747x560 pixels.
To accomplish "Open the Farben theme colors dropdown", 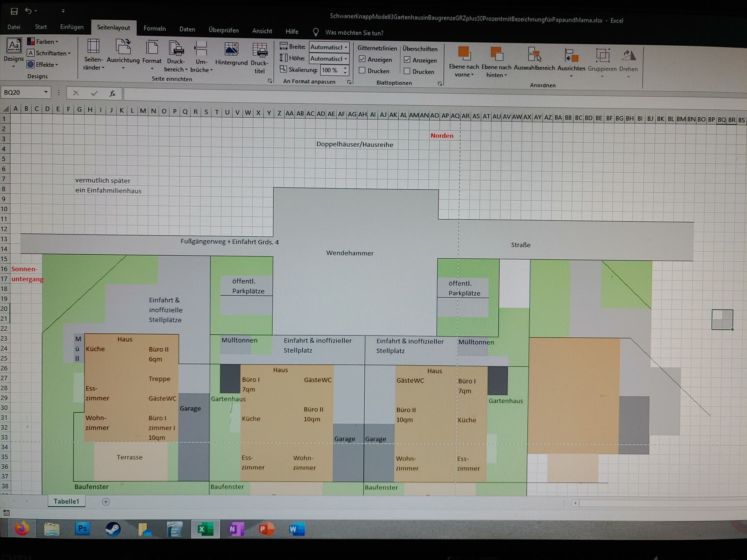I will coord(43,41).
